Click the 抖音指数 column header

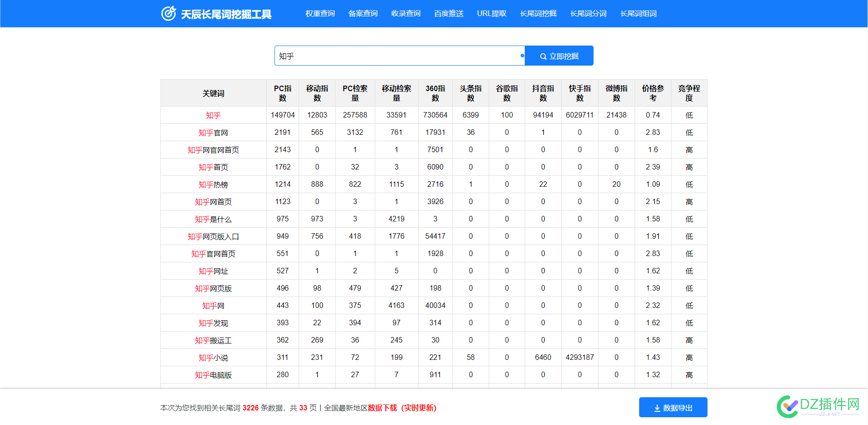pos(543,93)
